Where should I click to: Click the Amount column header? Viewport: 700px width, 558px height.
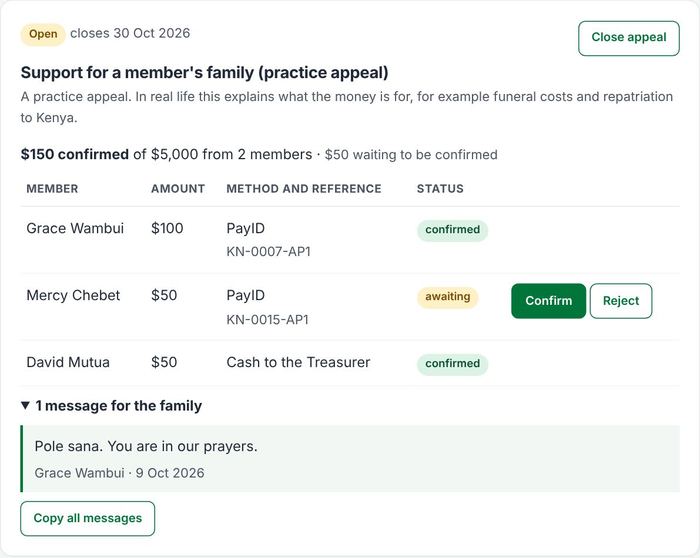coord(178,189)
